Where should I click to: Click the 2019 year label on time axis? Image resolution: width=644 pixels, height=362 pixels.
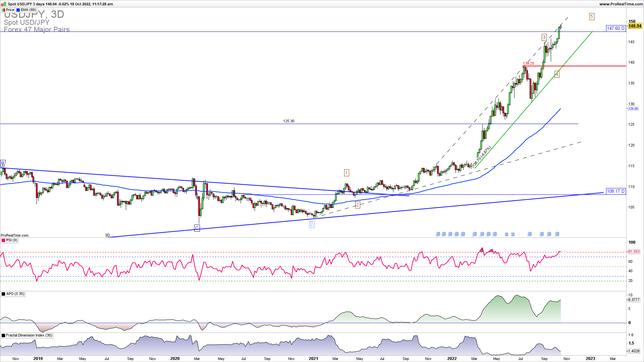click(38, 358)
